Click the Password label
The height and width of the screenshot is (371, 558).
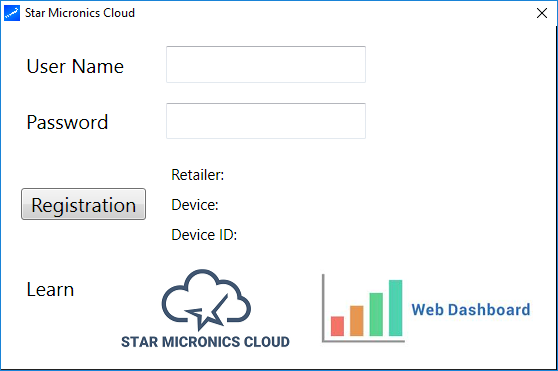click(67, 123)
